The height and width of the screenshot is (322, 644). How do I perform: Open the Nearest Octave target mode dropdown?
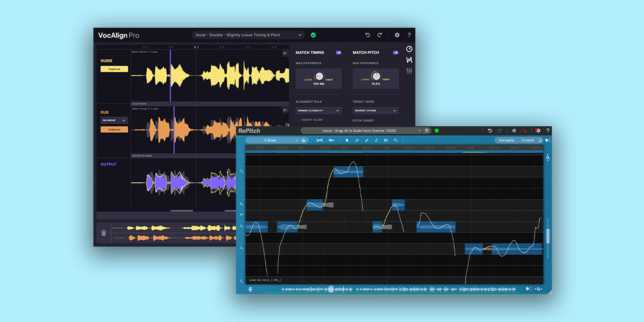376,111
